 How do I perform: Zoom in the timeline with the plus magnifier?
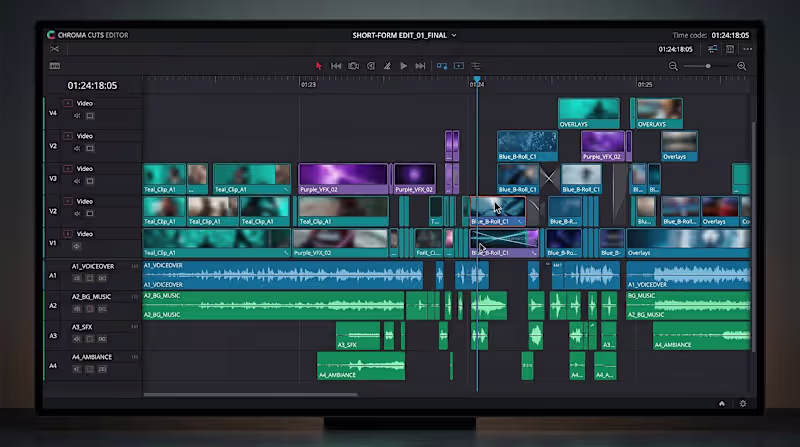point(742,66)
